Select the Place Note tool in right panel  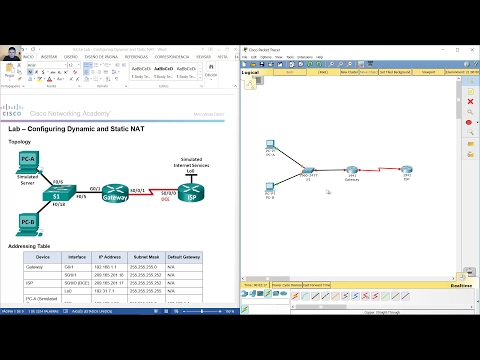(470, 91)
